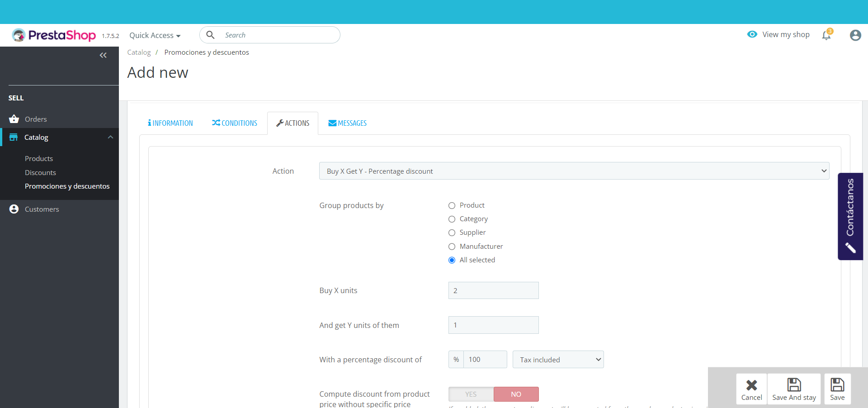This screenshot has height=408, width=868.
Task: Click the Catalog store icon
Action: (x=14, y=137)
